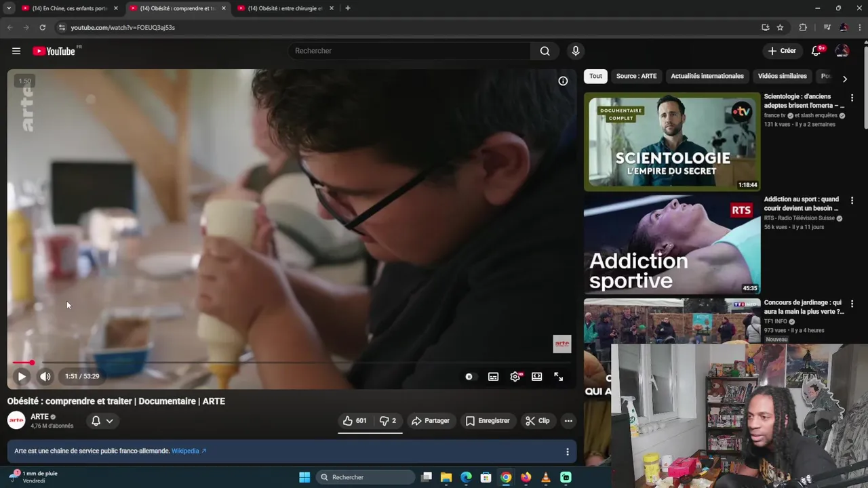The width and height of the screenshot is (868, 488).
Task: Open File Explorer from the taskbar
Action: (x=446, y=477)
